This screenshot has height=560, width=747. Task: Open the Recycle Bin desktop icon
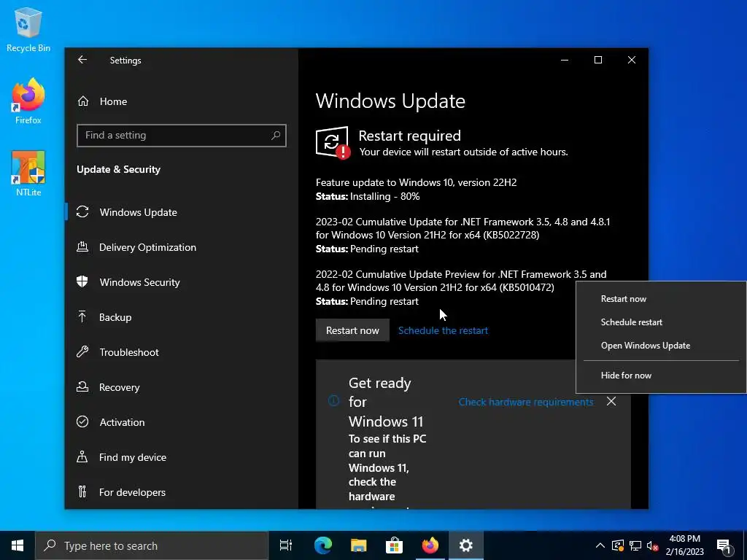coord(28,29)
